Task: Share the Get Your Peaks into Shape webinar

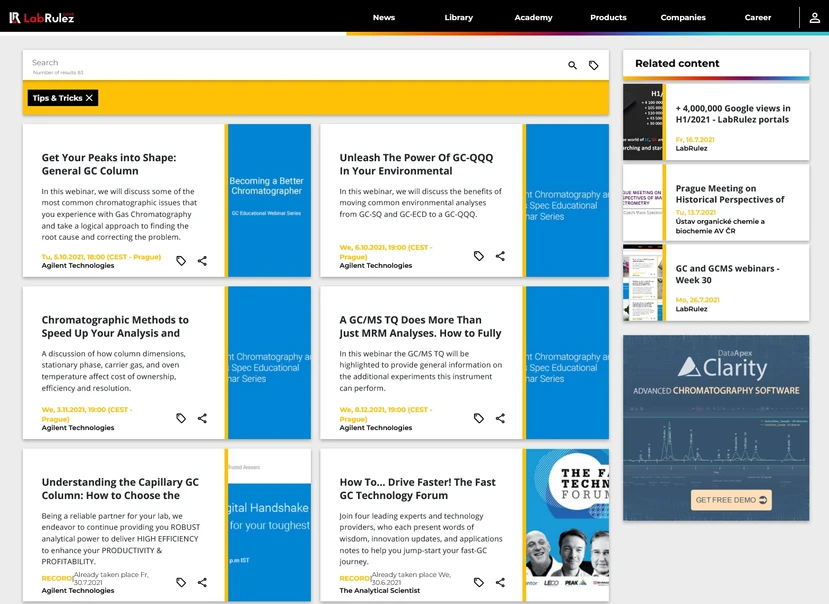Action: click(x=202, y=261)
